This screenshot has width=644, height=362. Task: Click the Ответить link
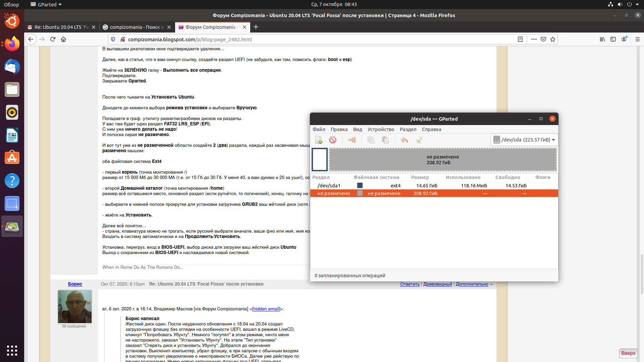[410, 284]
